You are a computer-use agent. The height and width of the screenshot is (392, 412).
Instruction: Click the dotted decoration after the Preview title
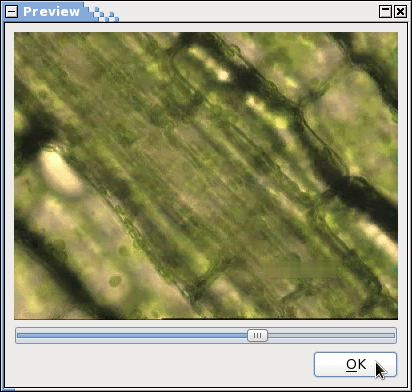click(x=104, y=14)
